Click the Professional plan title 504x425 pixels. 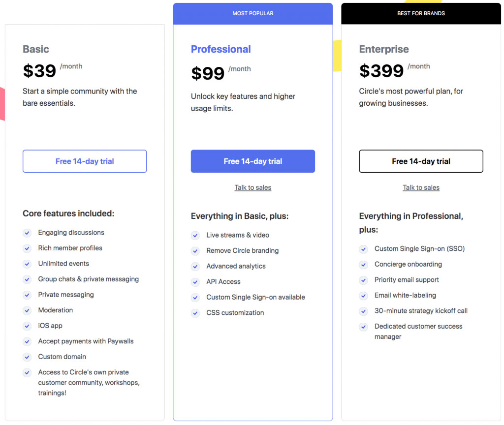click(221, 49)
